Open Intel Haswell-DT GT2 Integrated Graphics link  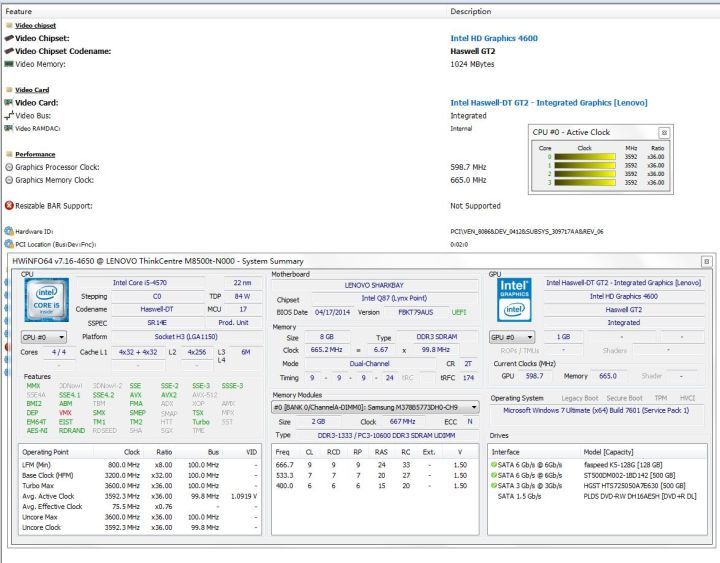[548, 103]
